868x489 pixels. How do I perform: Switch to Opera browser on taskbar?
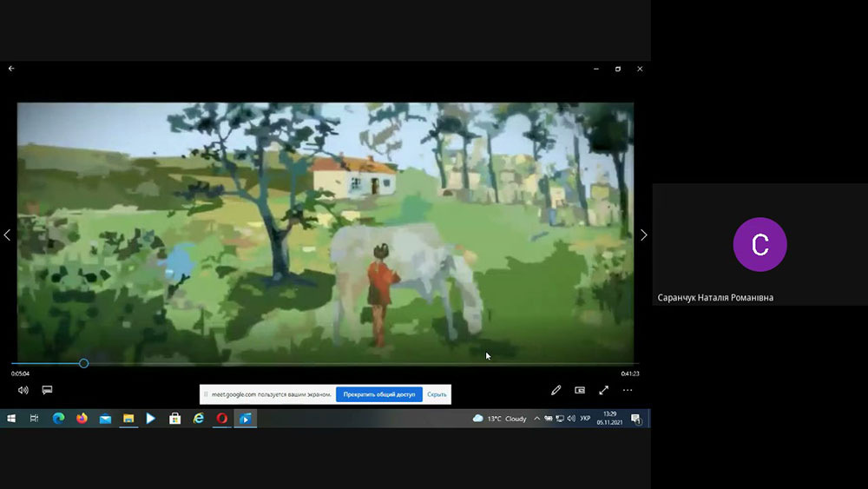pyautogui.click(x=222, y=419)
